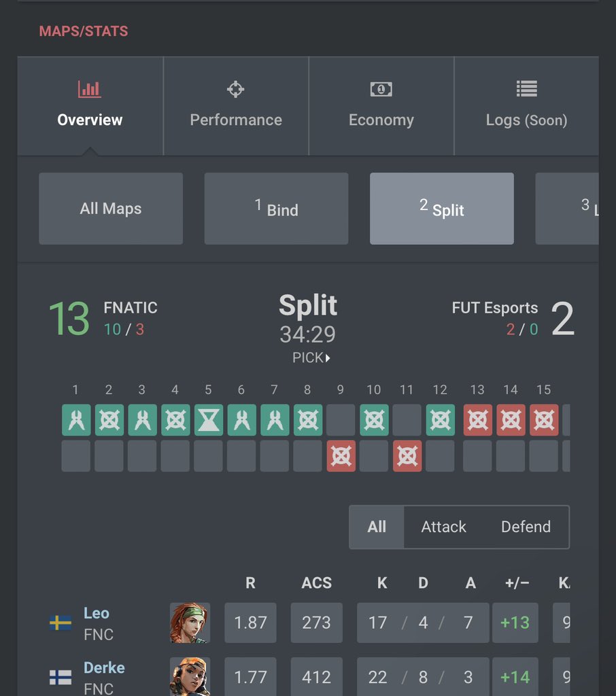Click round 11 red FUT result icon
Screen dimensions: 616x696
tap(407, 456)
